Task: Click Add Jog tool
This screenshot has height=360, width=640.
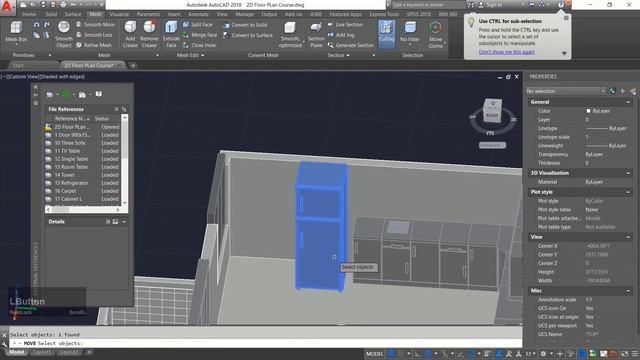Action: 341,35
